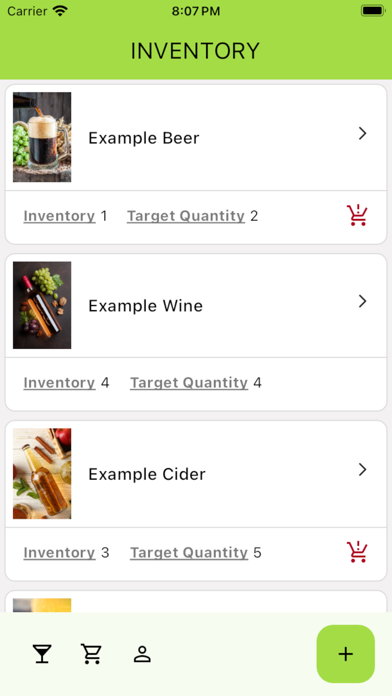Add a new item with plus button
Screen dimensions: 392x696
tap(345, 654)
